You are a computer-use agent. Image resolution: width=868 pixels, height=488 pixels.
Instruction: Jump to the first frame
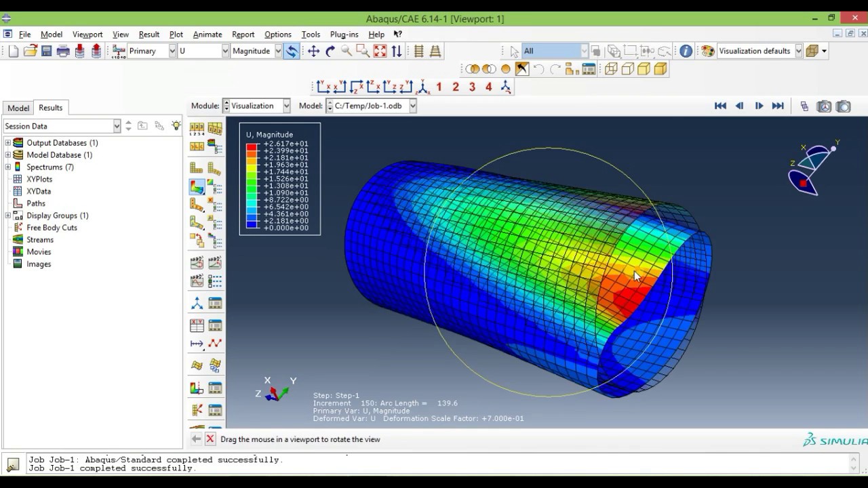[720, 106]
